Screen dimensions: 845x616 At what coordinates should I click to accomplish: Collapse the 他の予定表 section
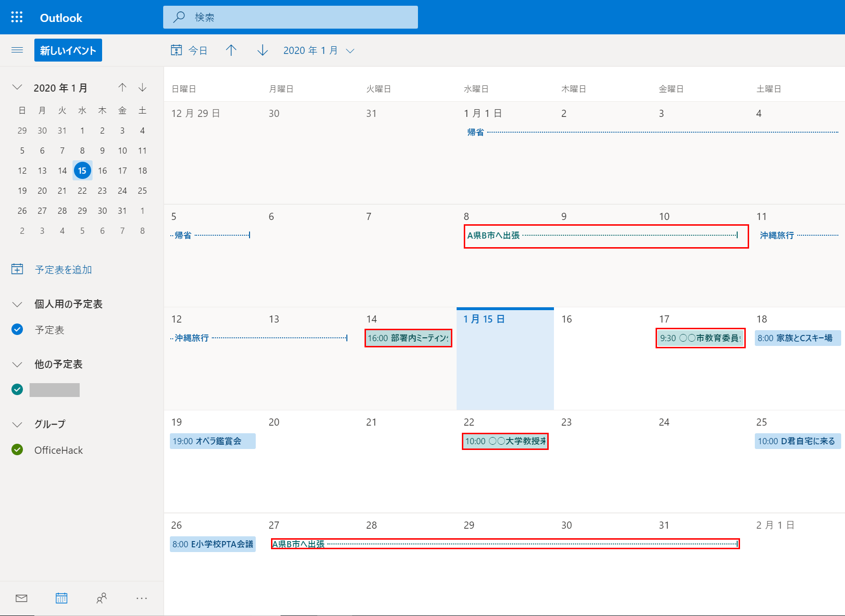pyautogui.click(x=17, y=364)
